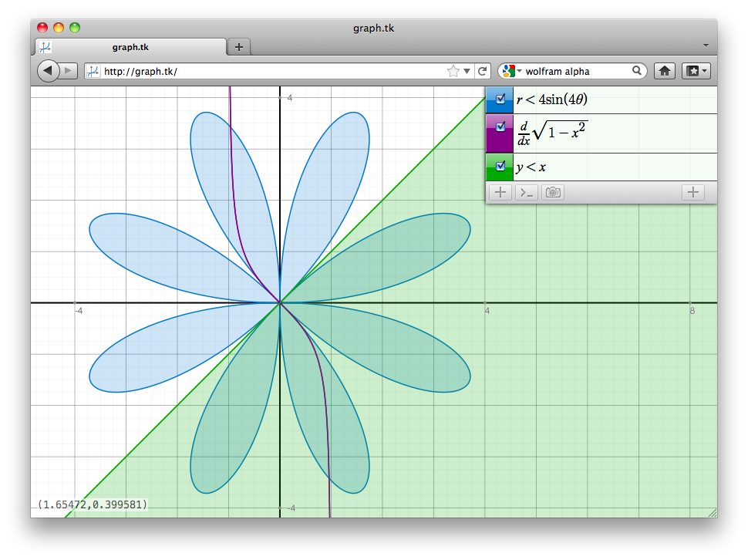
Task: Open the address bar history dropdown arrow
Action: click(467, 71)
